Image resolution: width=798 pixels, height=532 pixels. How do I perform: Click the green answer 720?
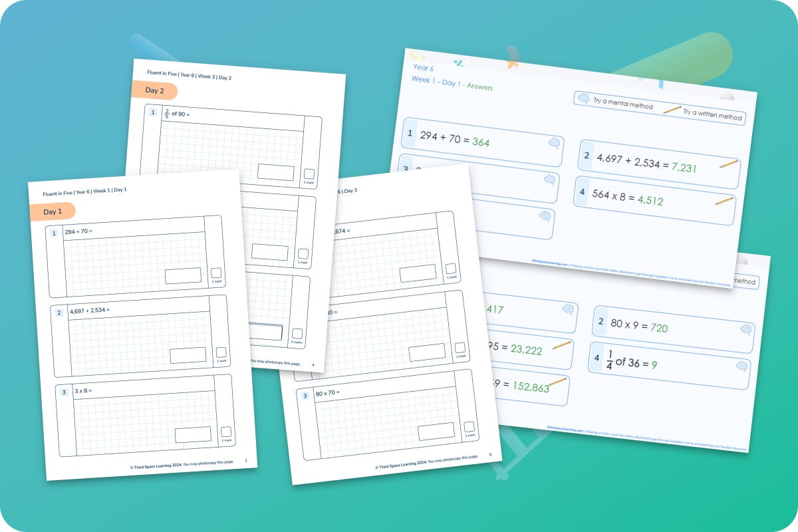[659, 327]
